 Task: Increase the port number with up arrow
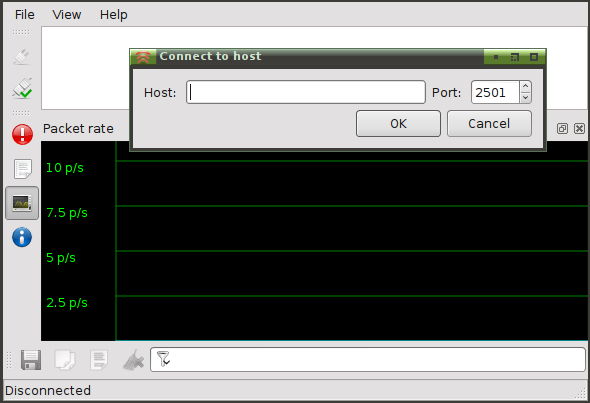pyautogui.click(x=525, y=86)
